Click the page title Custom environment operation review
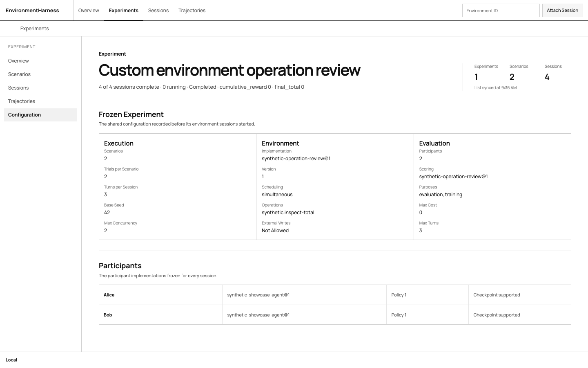 point(229,70)
